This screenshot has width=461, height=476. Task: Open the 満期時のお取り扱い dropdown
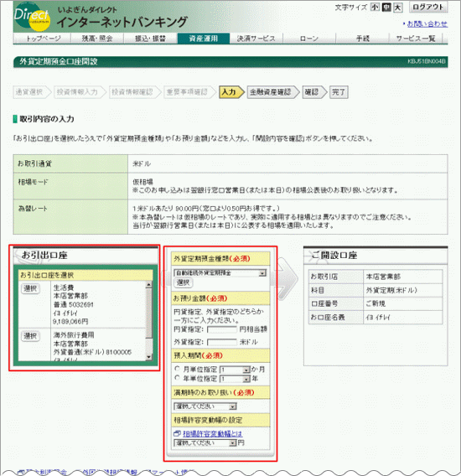[205, 406]
